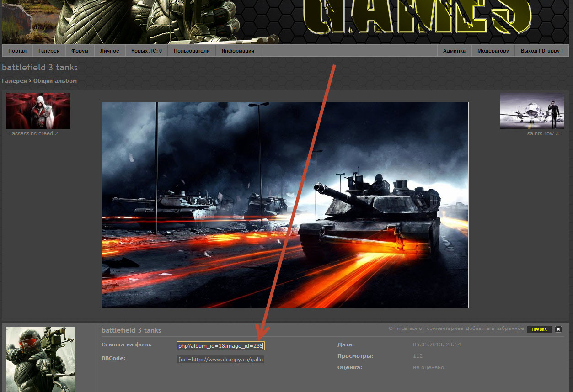Click the Ссылка на фото URL field
Screen dimensions: 573x392
[x=220, y=346]
